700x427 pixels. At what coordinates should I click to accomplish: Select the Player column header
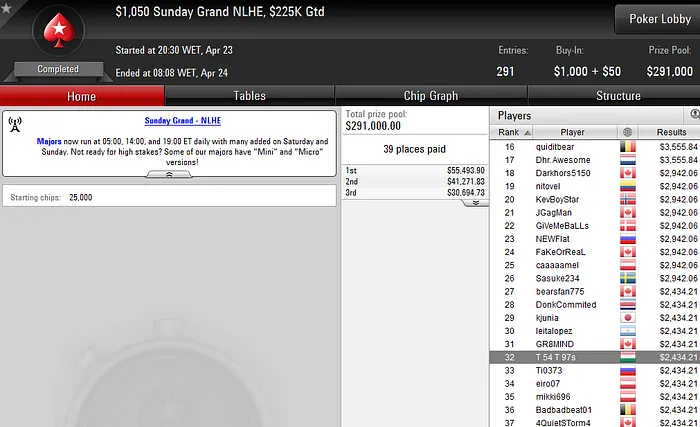pyautogui.click(x=572, y=132)
